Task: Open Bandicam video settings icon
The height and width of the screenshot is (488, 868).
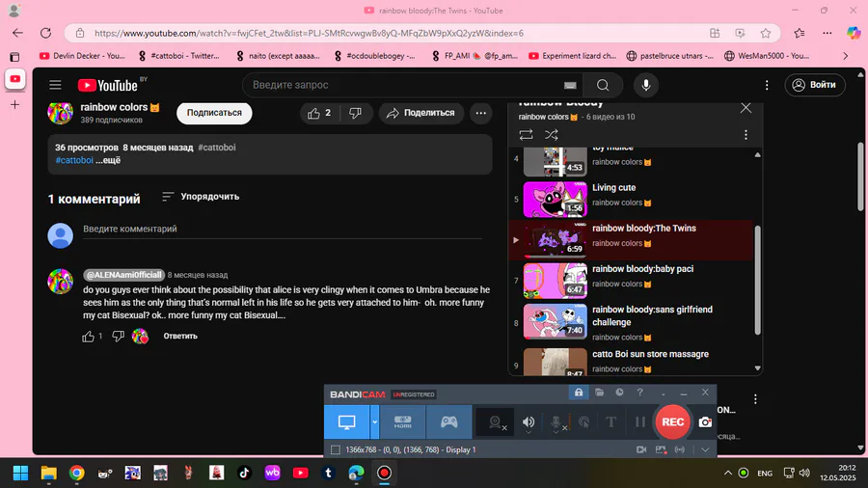Action: click(641, 449)
